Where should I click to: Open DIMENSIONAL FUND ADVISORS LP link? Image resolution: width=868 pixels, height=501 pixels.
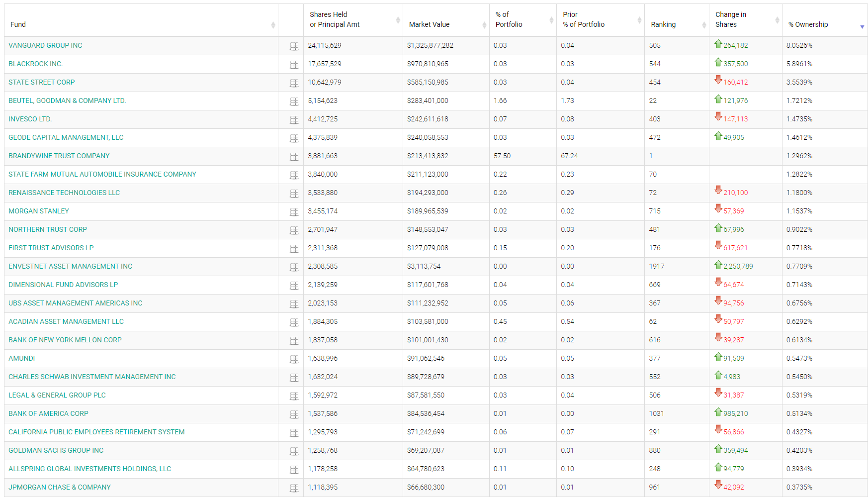pyautogui.click(x=63, y=285)
